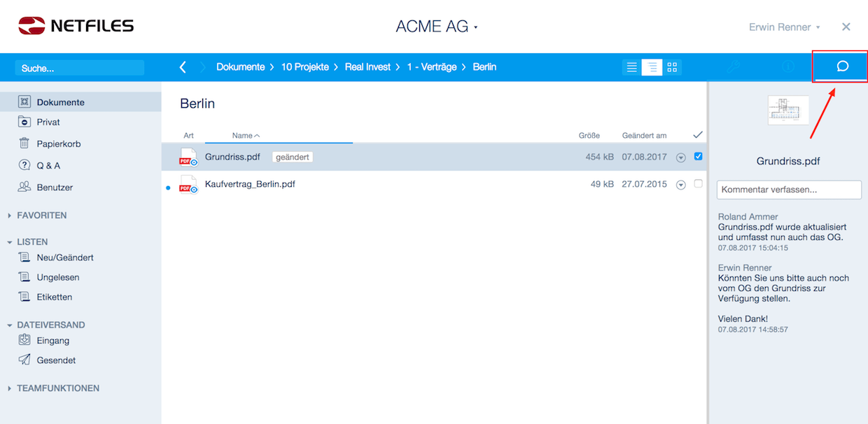Switch to thumbnail grid view

pyautogui.click(x=672, y=67)
